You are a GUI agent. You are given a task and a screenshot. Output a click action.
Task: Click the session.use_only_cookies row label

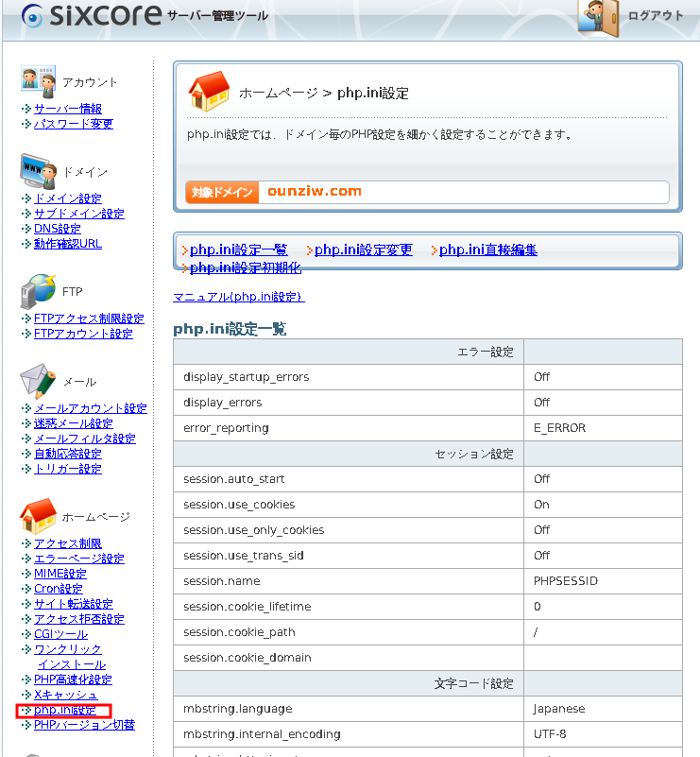254,530
